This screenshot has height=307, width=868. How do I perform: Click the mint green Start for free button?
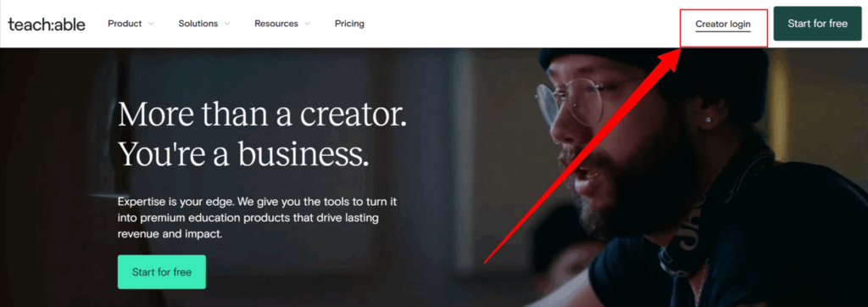point(162,272)
